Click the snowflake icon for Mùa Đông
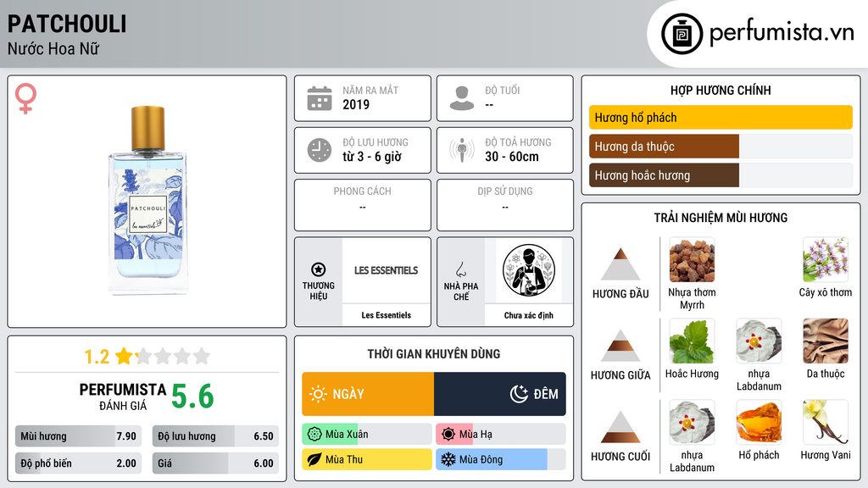 [448, 459]
